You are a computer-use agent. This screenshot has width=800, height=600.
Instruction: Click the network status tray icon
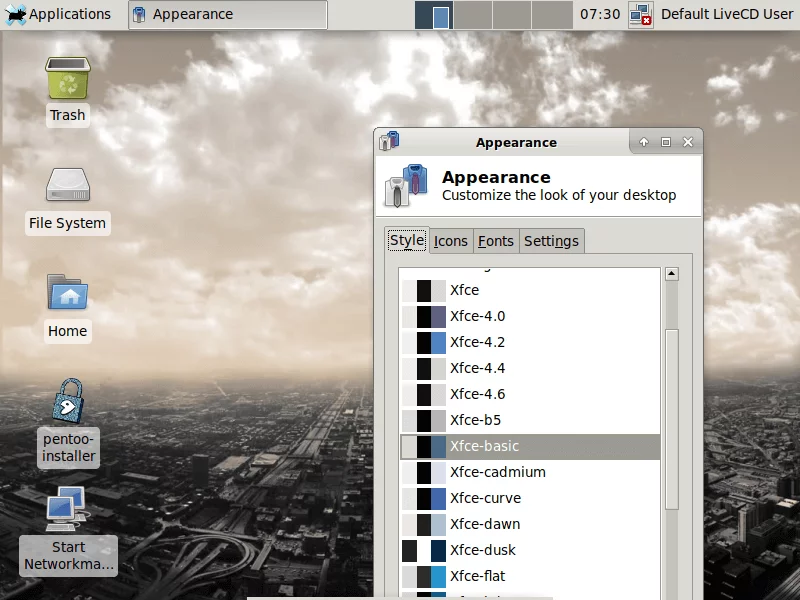(641, 14)
